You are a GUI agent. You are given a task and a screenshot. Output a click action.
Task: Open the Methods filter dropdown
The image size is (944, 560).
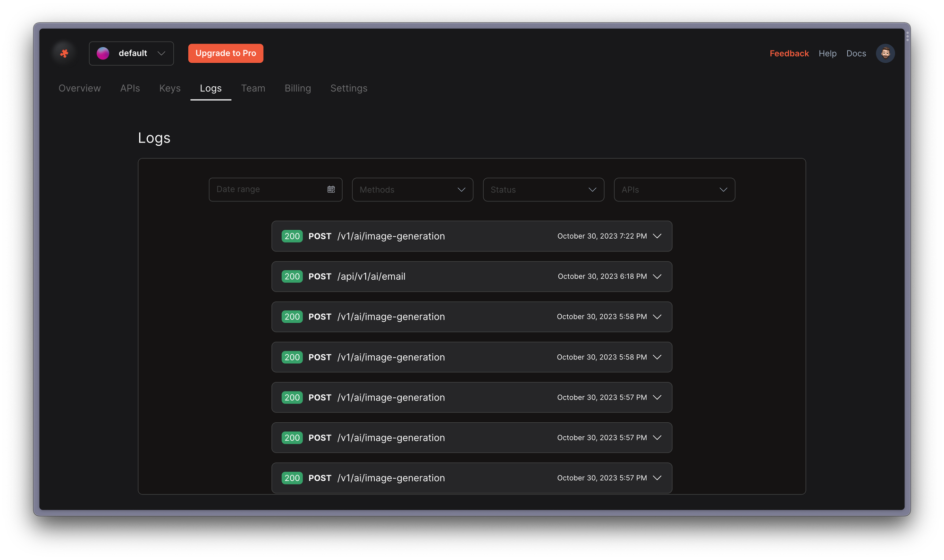[x=413, y=190]
